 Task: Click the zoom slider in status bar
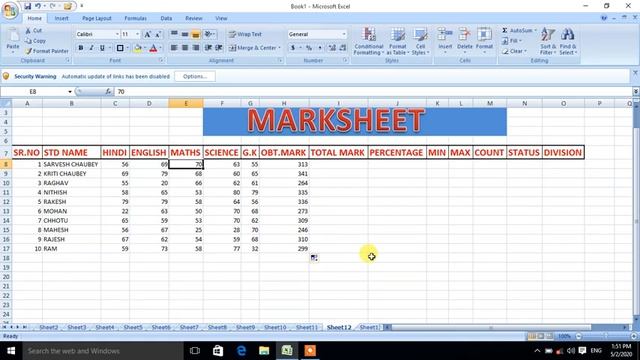606,336
